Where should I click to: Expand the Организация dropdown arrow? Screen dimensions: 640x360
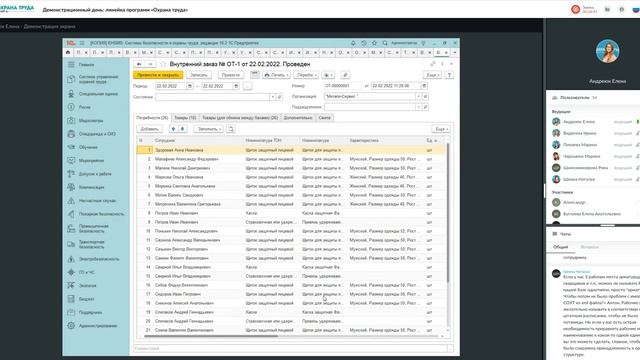coord(418,96)
